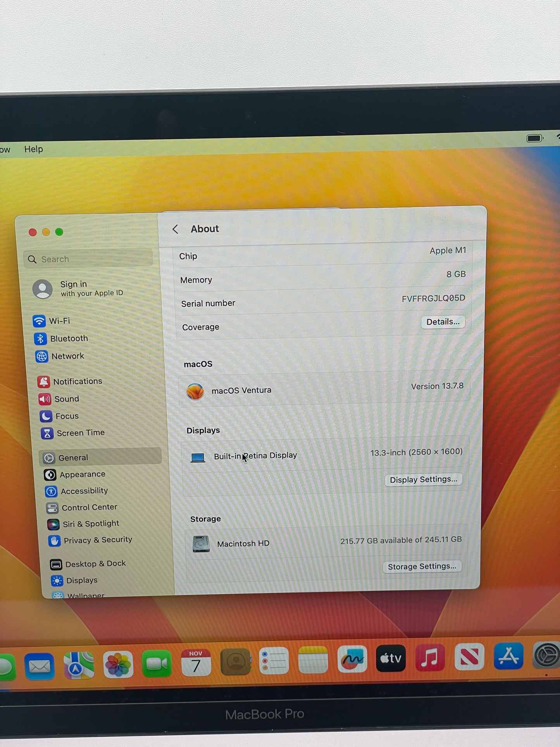This screenshot has width=560, height=747.
Task: Open the Help menu
Action: (x=33, y=149)
